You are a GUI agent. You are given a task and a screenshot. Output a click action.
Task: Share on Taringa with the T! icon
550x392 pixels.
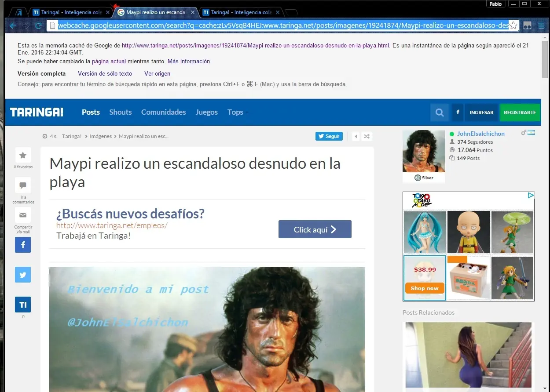pyautogui.click(x=23, y=305)
